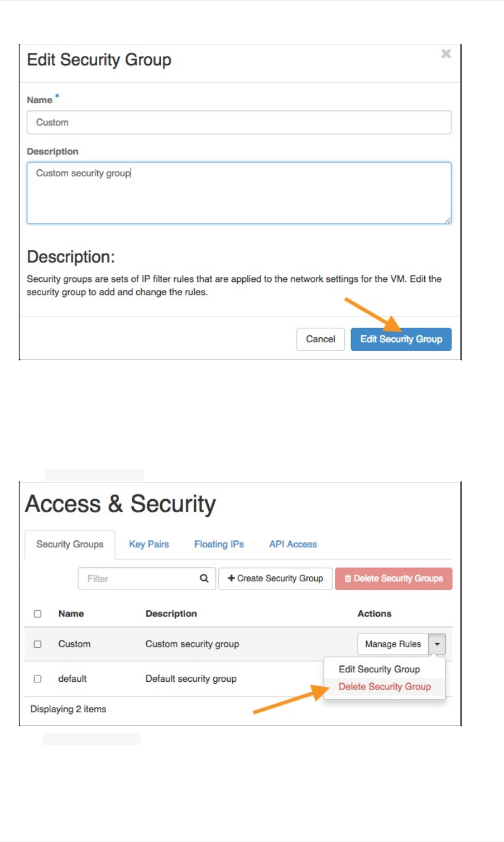The height and width of the screenshot is (842, 504).
Task: Click into the Filter search field
Action: pyautogui.click(x=140, y=578)
